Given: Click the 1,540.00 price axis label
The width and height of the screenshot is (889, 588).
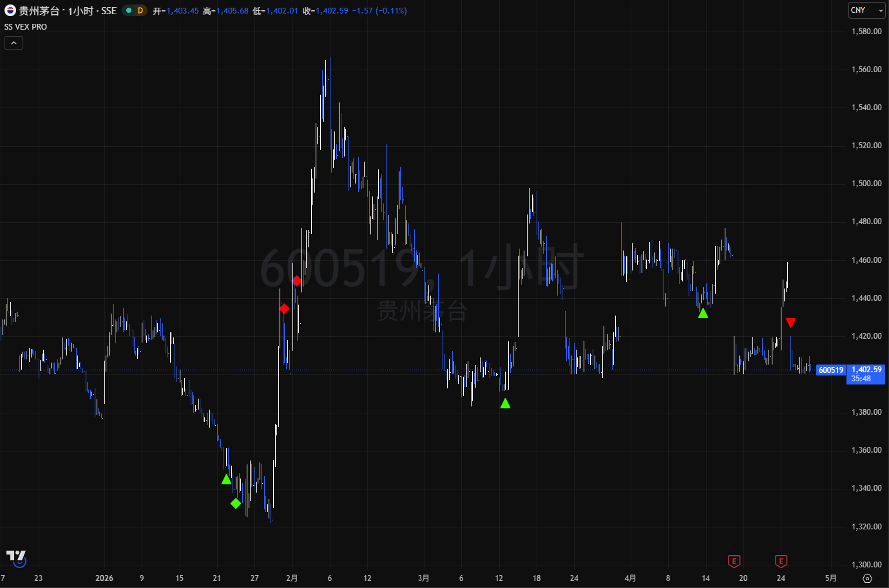Looking at the screenshot, I should (x=866, y=108).
